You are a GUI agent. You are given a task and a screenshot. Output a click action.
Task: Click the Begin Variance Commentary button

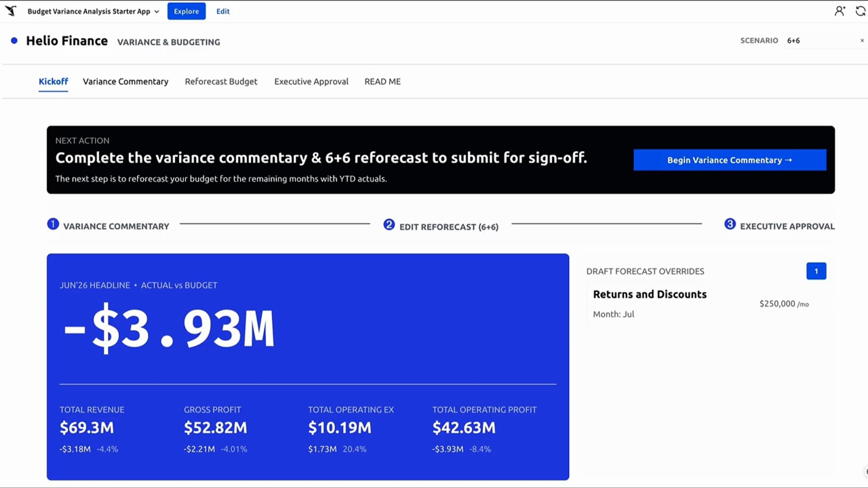click(x=730, y=160)
